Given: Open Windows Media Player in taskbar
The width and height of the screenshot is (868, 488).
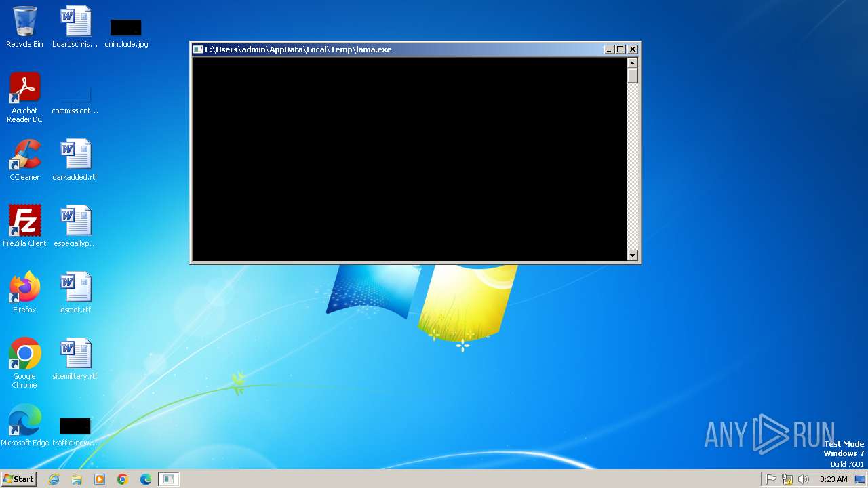Looking at the screenshot, I should 100,479.
